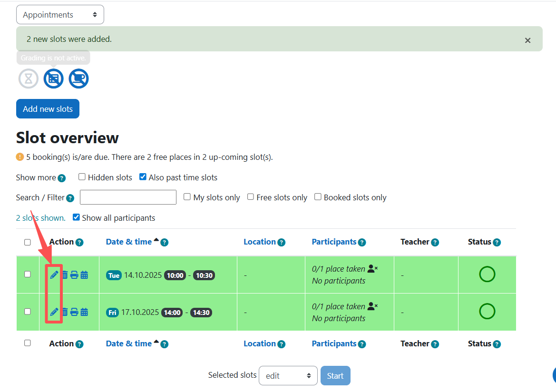Open help icon next to Search / Filter

(x=70, y=198)
